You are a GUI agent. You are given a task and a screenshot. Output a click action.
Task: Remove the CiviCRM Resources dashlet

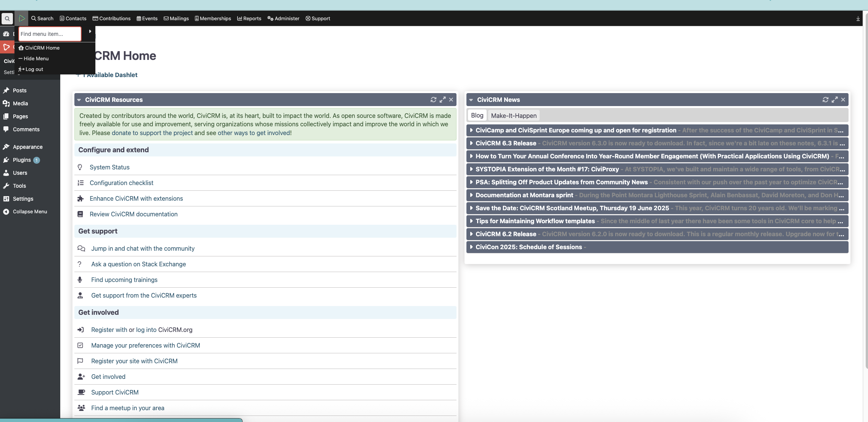click(451, 100)
